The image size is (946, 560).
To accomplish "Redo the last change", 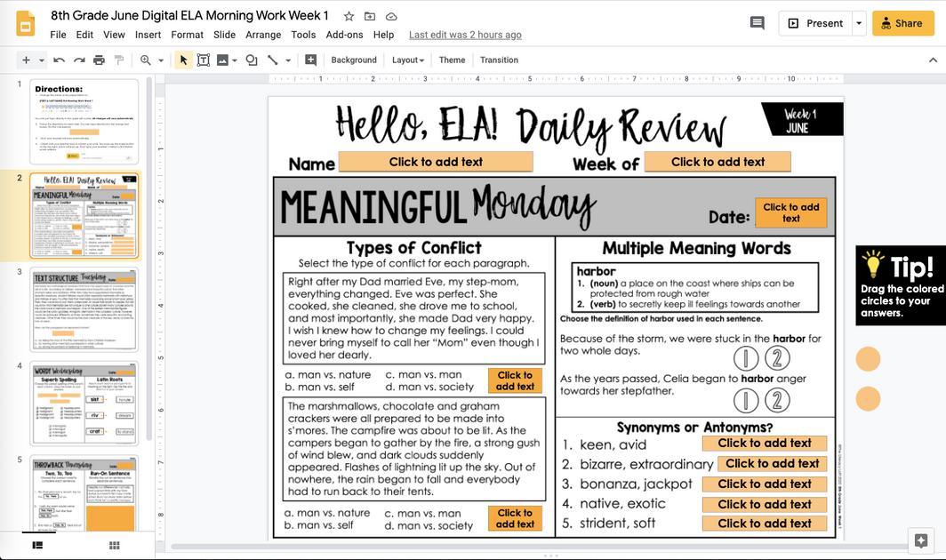I will 77,60.
